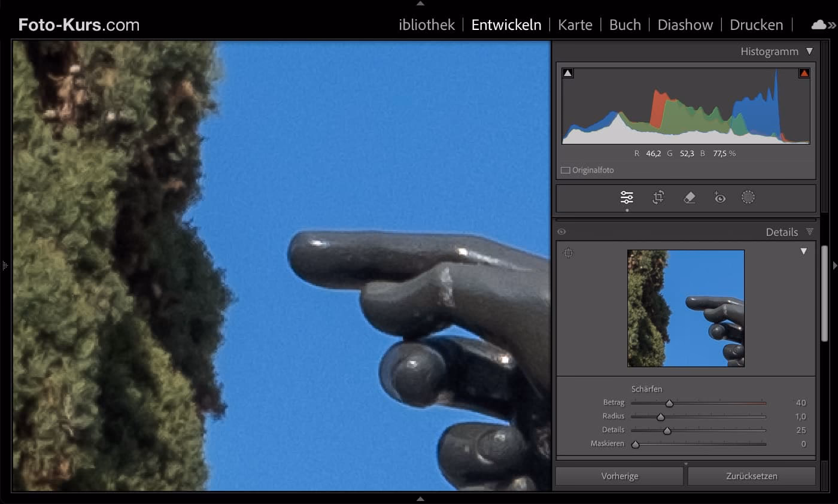Click the preview targeting crosshair in Details panel
This screenshot has width=838, height=504.
(x=568, y=253)
